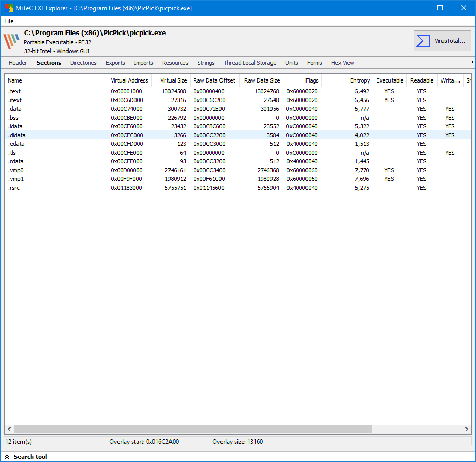Viewport: 476px width, 462px height.
Task: Click entropy value 7,770
Action: click(x=362, y=170)
